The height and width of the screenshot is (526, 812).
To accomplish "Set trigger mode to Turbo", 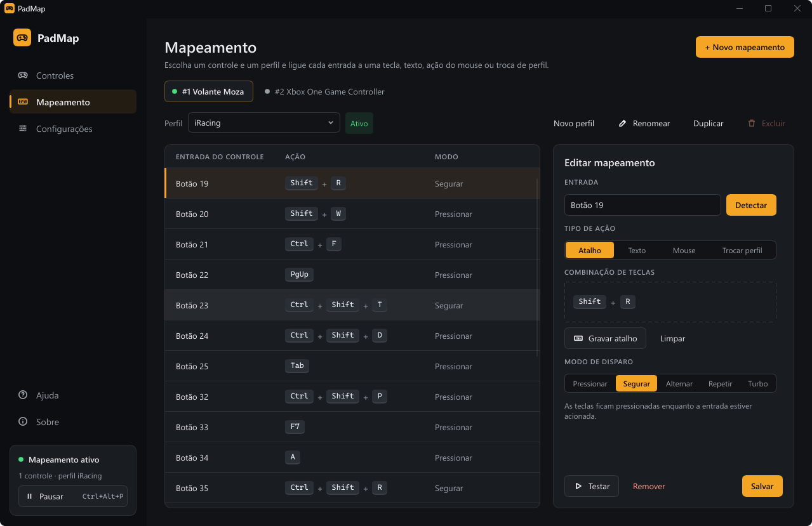I will [x=757, y=383].
